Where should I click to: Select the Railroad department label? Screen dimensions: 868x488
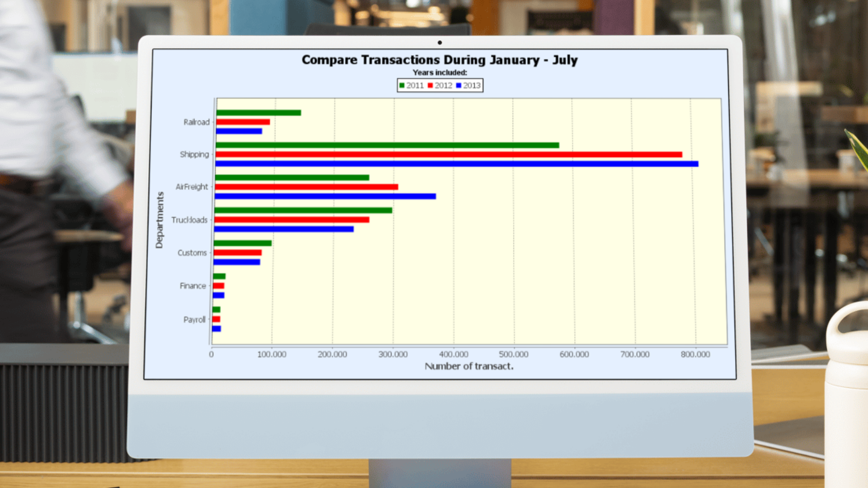coord(197,122)
